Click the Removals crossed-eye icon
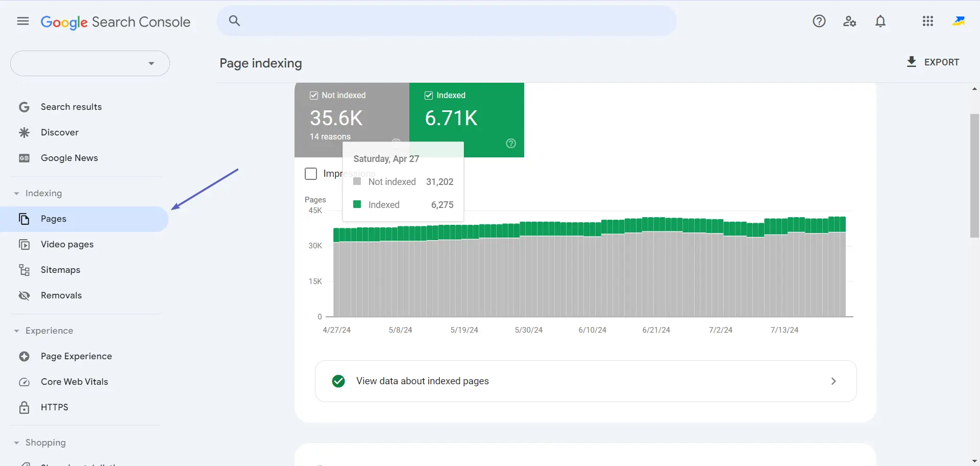 click(24, 295)
